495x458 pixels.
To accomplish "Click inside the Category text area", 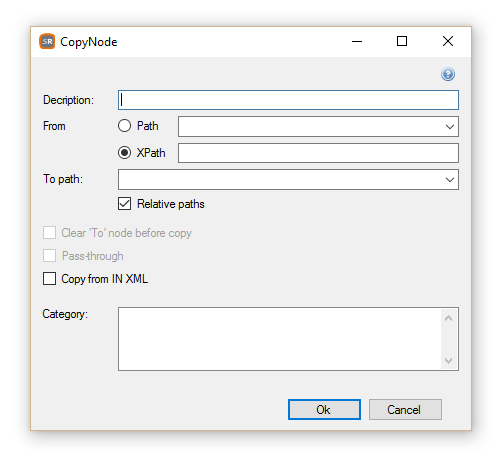I will [279, 339].
